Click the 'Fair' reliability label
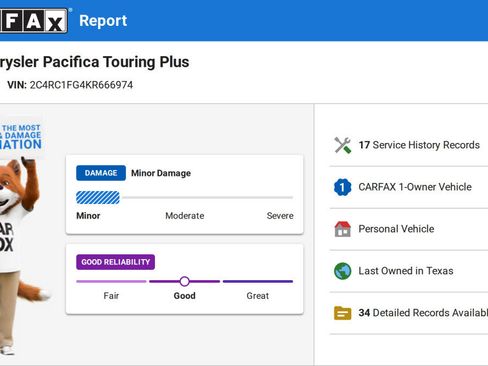This screenshot has width=488, height=366. pos(111,296)
